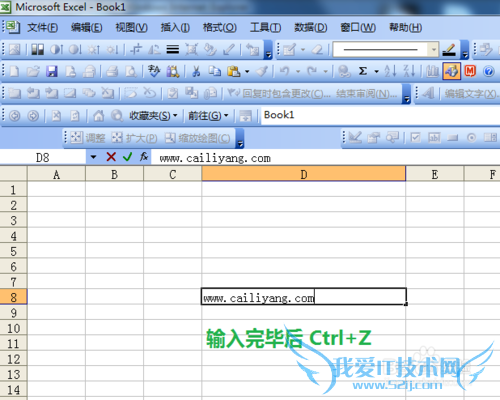Open the 帮助(H) menu
Viewport: 500px width, 400px height.
tap(406, 27)
